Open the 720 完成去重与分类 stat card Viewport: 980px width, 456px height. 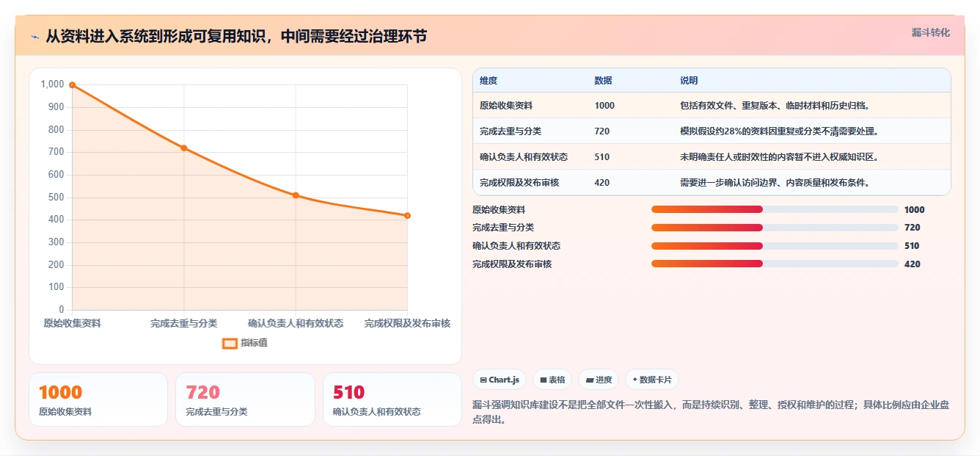point(245,399)
